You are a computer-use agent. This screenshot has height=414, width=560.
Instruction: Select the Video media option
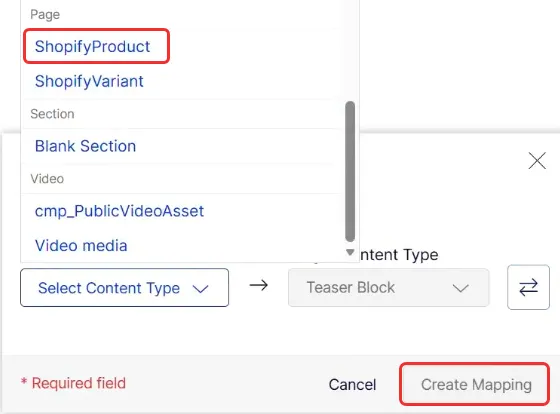click(x=81, y=246)
